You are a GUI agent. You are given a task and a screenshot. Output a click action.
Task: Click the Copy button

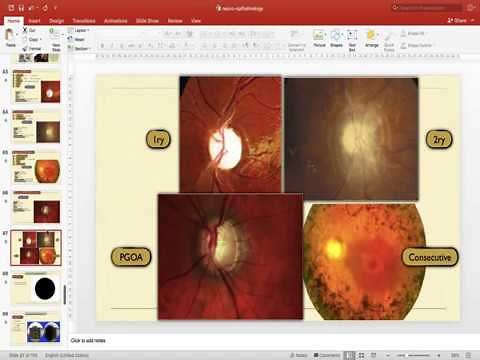coord(30,39)
